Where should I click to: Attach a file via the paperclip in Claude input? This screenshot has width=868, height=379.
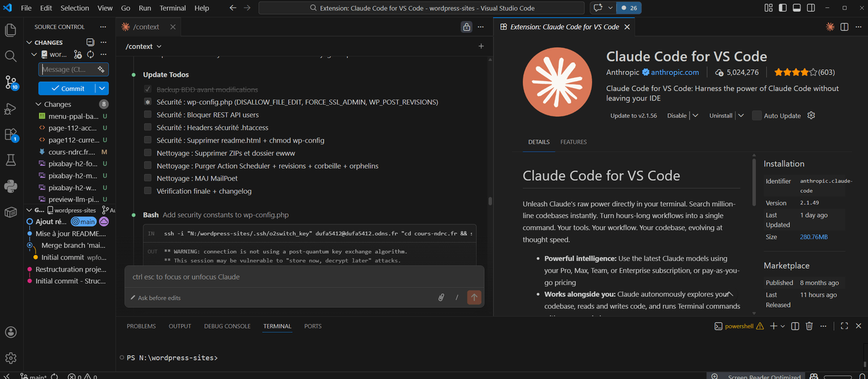coord(441,297)
